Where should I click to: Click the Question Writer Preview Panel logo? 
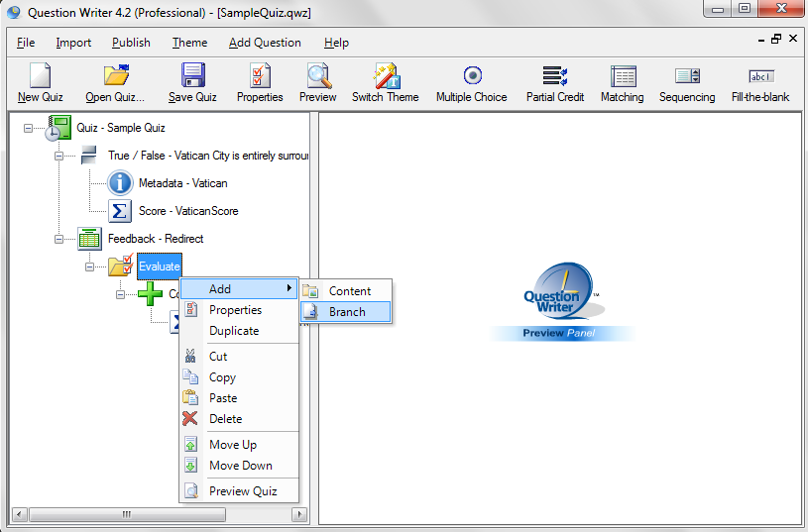pyautogui.click(x=562, y=301)
